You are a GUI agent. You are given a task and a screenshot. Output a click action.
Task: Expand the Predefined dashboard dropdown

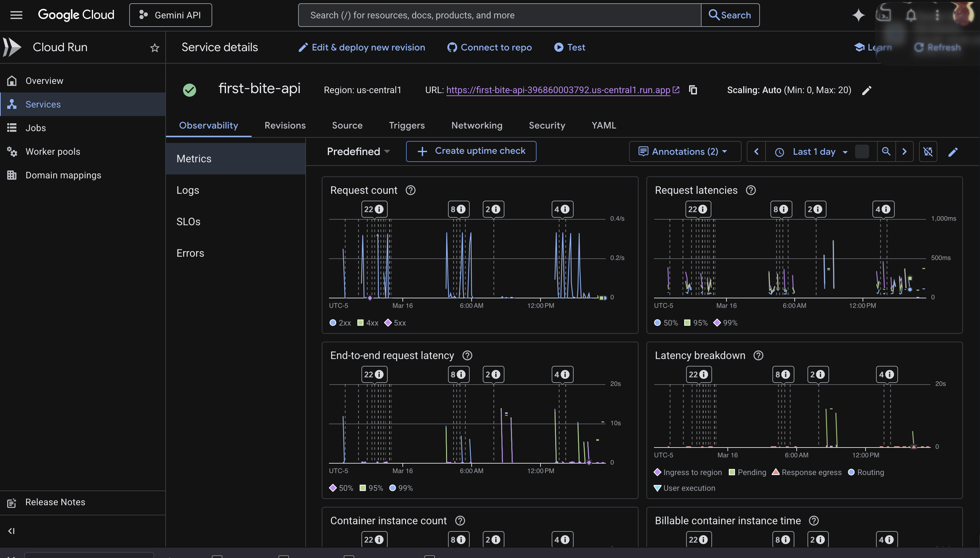358,151
